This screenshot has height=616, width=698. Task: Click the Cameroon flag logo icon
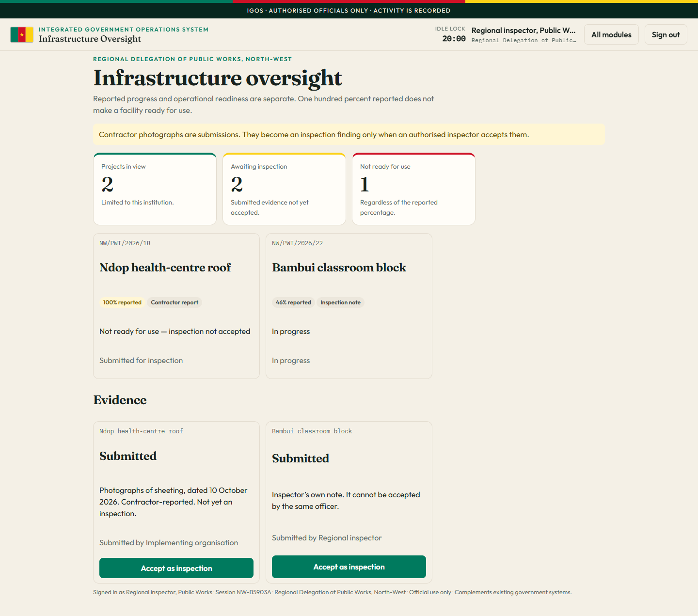[22, 34]
